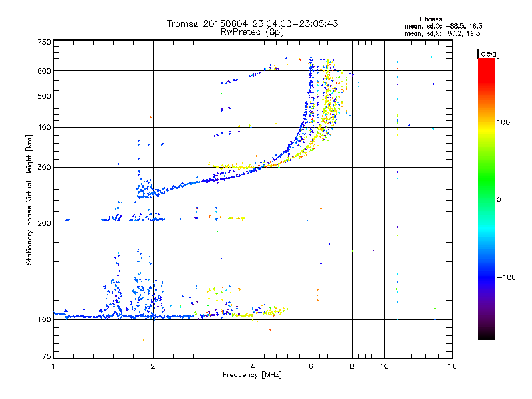Select the 'mean, sd,O: -88.5, 16.3' line

coord(444,26)
